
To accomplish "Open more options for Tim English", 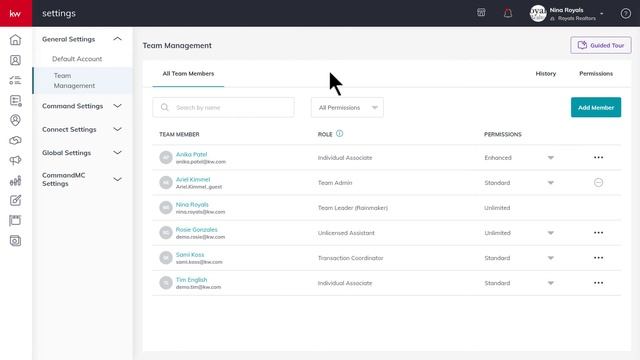I will coord(598,283).
